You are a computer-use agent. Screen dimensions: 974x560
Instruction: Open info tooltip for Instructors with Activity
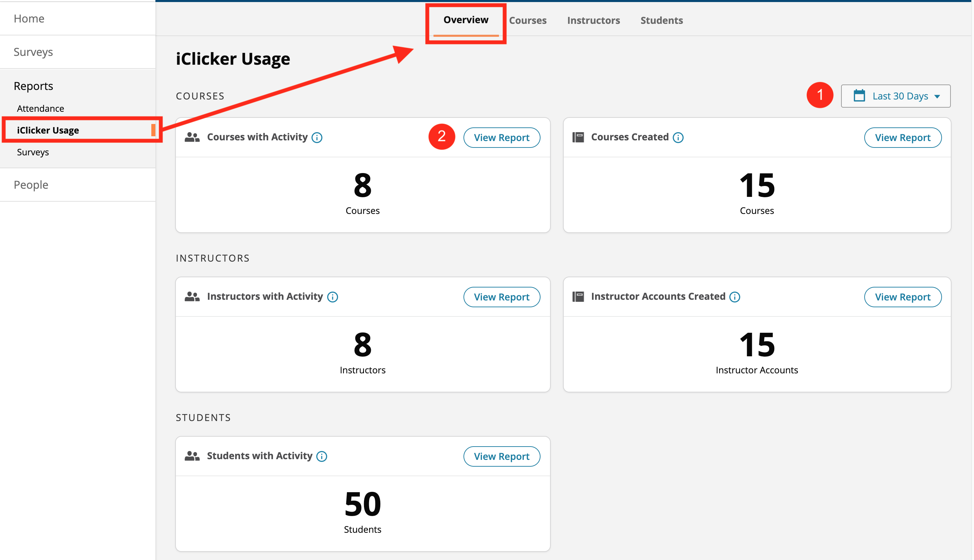(332, 297)
